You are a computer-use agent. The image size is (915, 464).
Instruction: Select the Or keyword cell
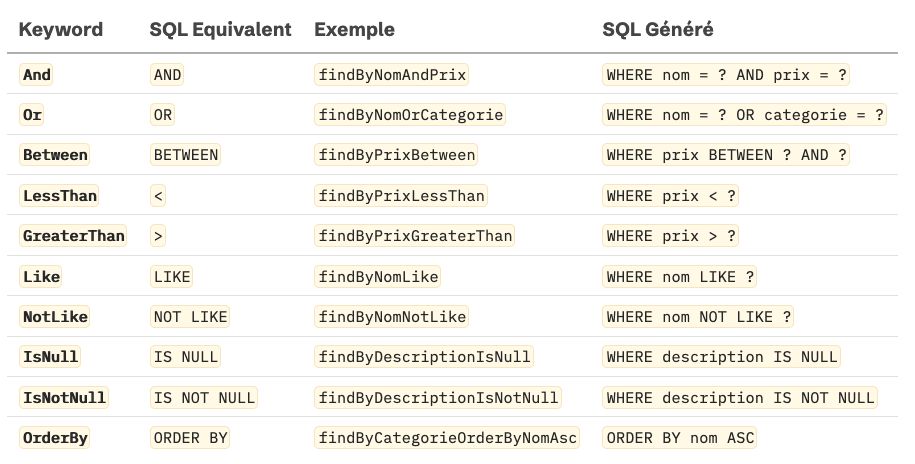coord(33,115)
